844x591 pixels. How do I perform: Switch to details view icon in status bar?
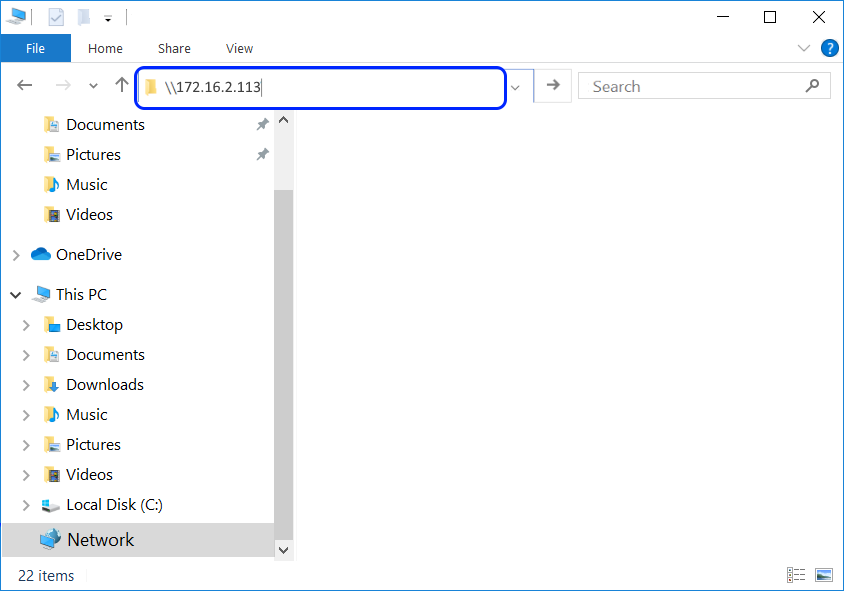click(x=796, y=575)
